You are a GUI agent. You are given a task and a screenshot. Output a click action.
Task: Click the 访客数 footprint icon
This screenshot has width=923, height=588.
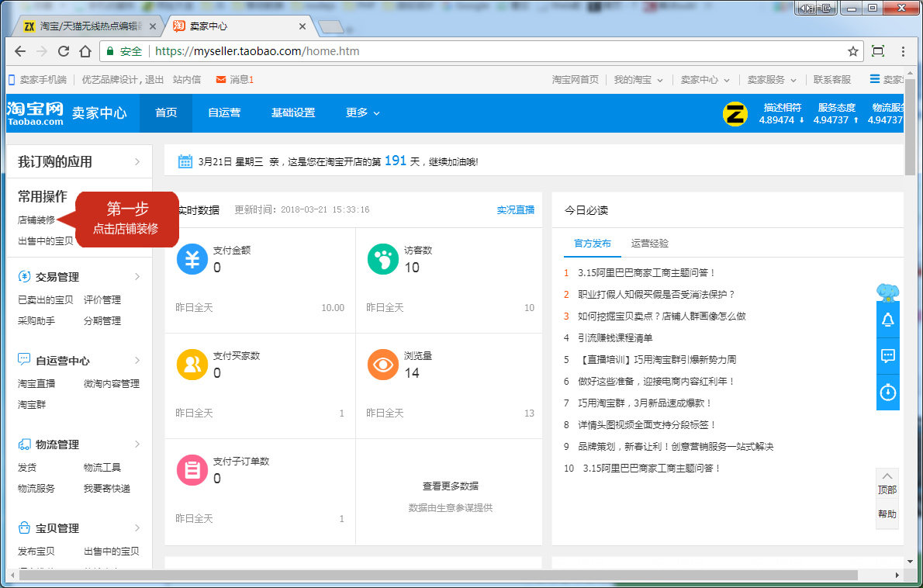point(382,259)
